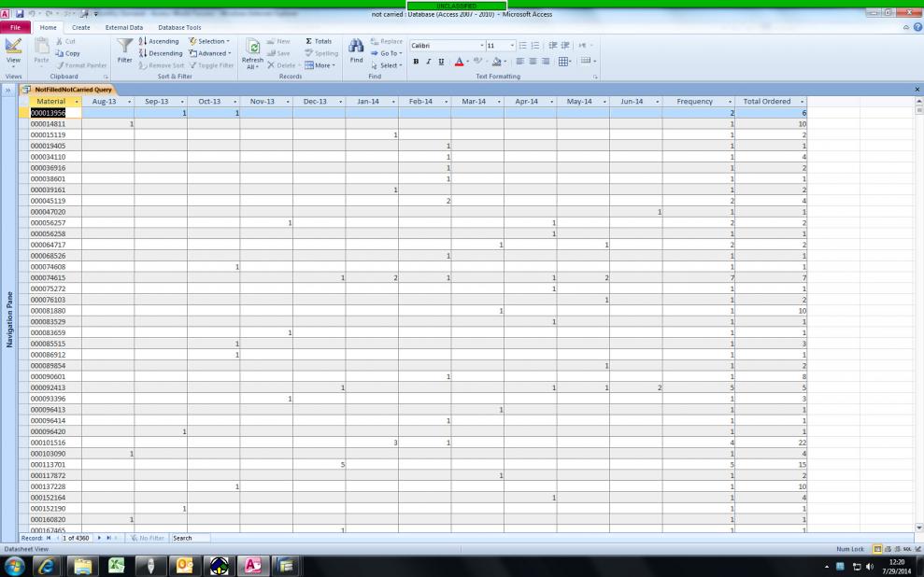Open the More dropdown in Records
This screenshot has width=924, height=577.
point(320,65)
